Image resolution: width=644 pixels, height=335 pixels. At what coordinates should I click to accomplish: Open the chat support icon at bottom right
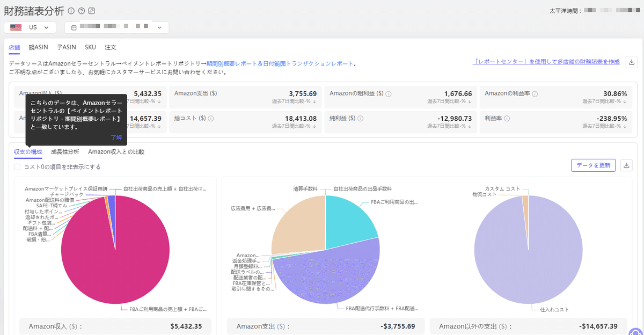pos(635,332)
